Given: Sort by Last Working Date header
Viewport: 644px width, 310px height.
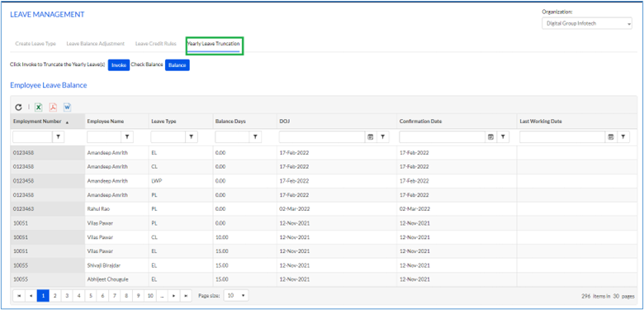Looking at the screenshot, I should (541, 122).
